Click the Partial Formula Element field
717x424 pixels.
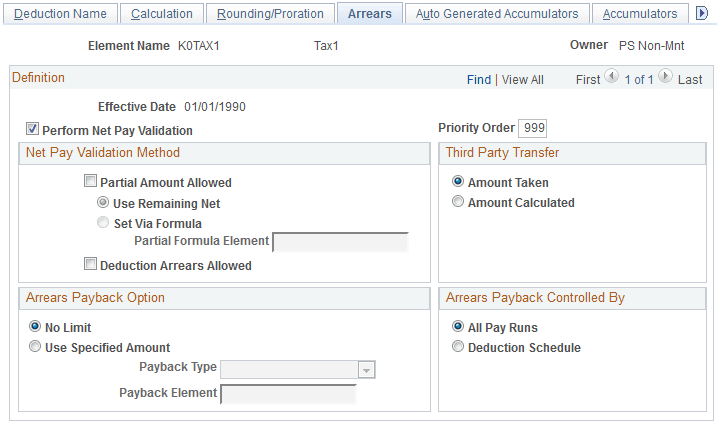pos(340,241)
